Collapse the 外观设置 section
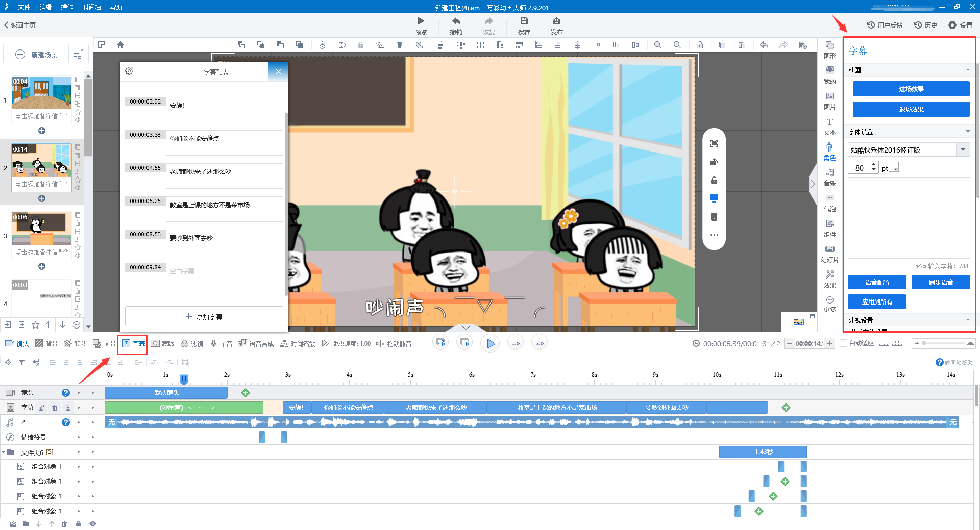 coord(968,320)
